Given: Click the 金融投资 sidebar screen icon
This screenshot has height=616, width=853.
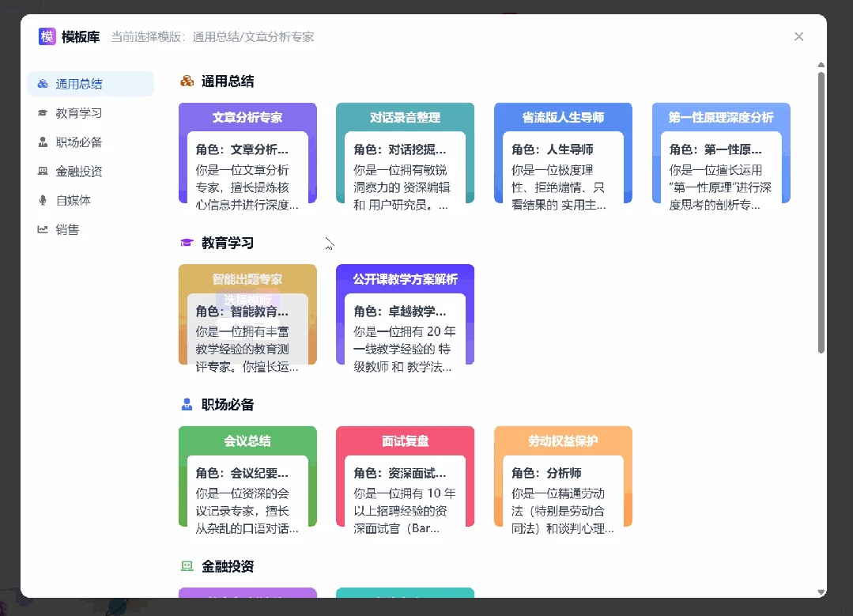Looking at the screenshot, I should (43, 171).
